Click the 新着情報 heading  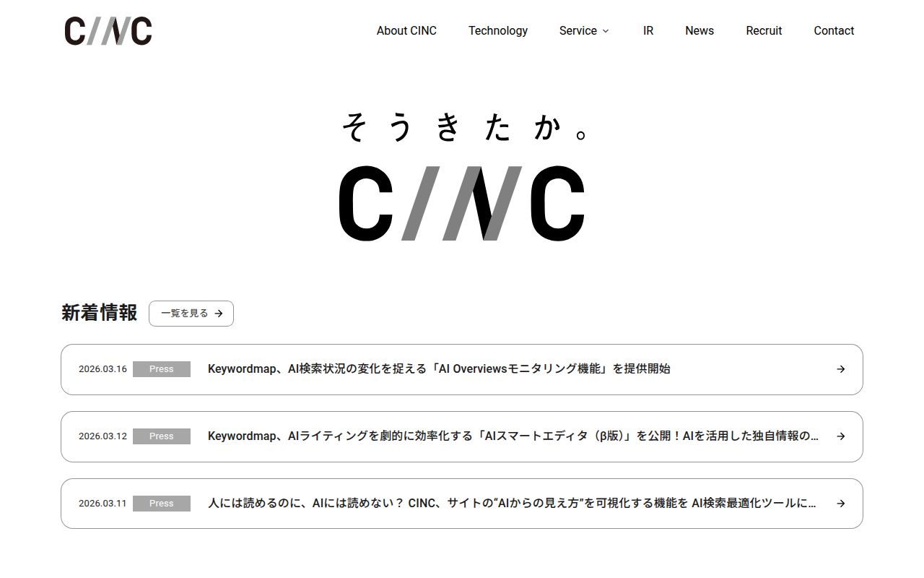pos(99,313)
